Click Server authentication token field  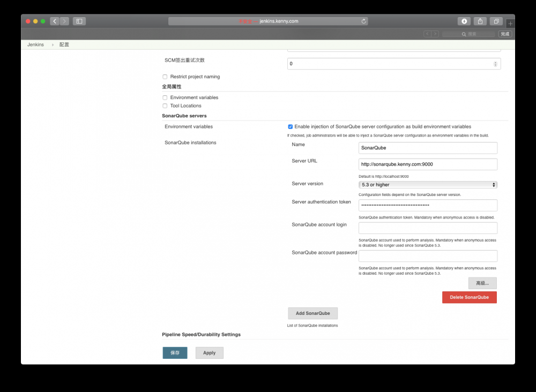click(x=428, y=205)
